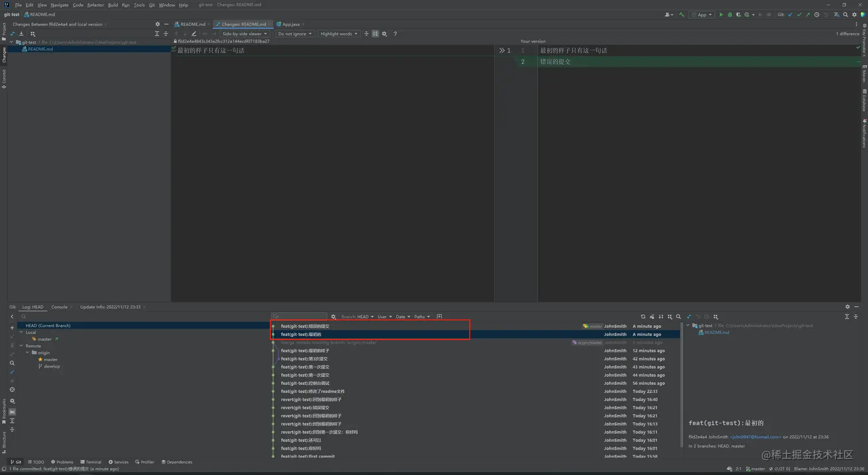Open the Branch: HEAD filter dropdown
Image resolution: width=868 pixels, height=475 pixels.
357,316
